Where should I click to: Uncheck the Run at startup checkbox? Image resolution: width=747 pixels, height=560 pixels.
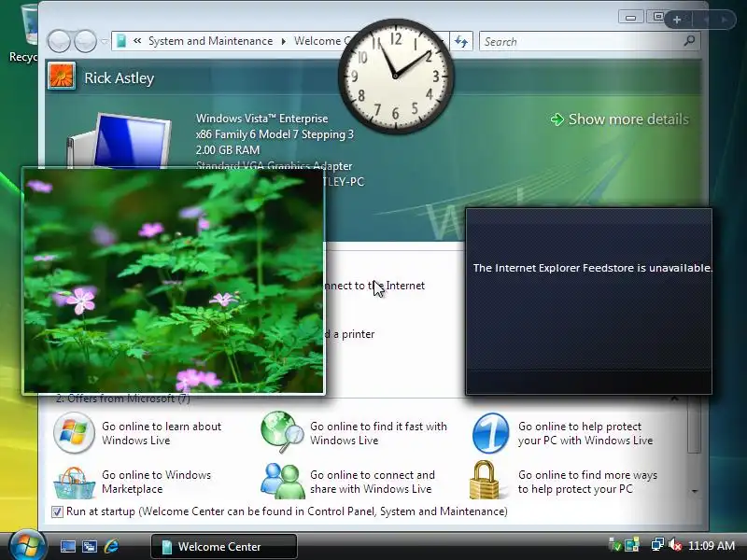57,511
